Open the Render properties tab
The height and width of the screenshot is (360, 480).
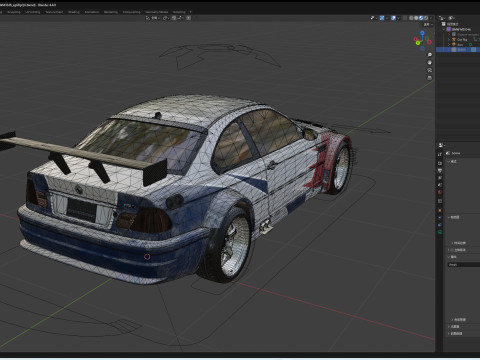coord(440,163)
